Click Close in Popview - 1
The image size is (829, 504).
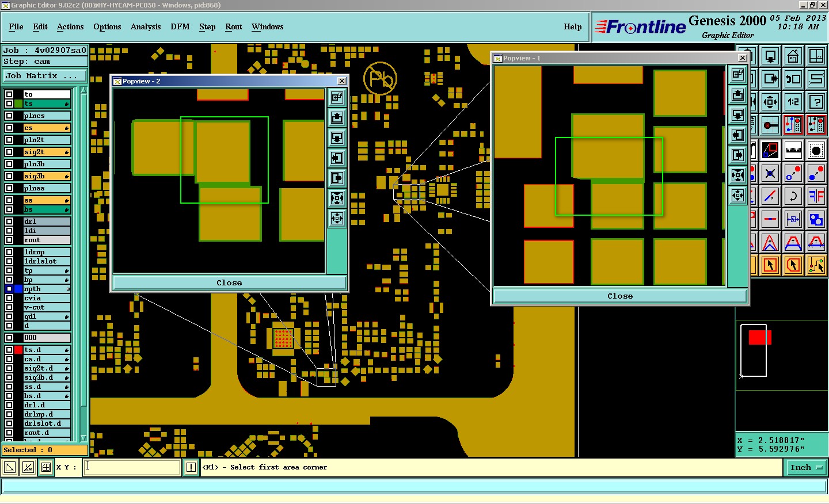point(620,296)
